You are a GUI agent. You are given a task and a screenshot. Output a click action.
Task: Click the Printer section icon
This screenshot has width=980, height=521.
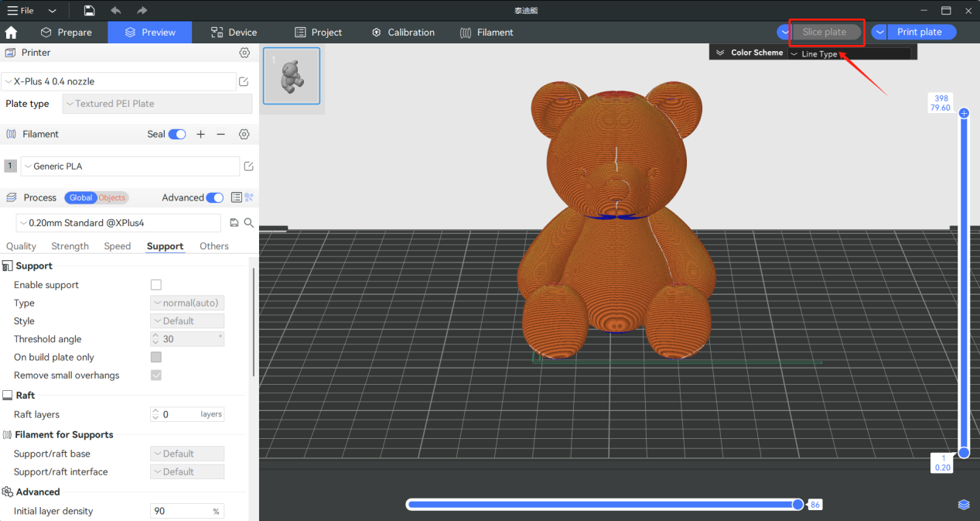[x=11, y=53]
